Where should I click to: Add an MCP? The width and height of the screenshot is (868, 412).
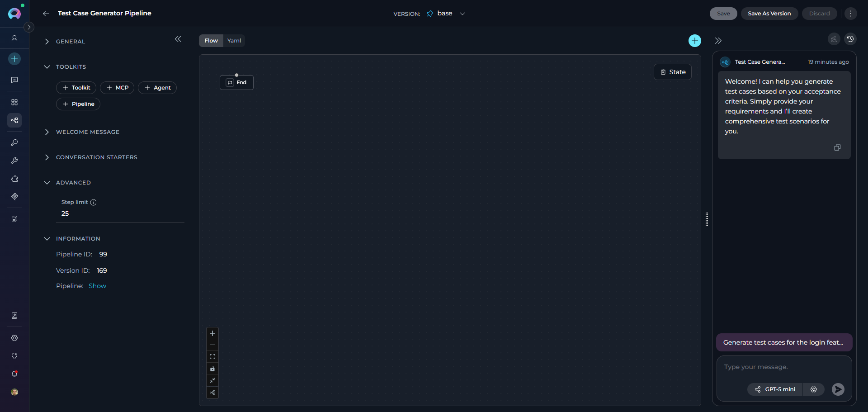(117, 88)
